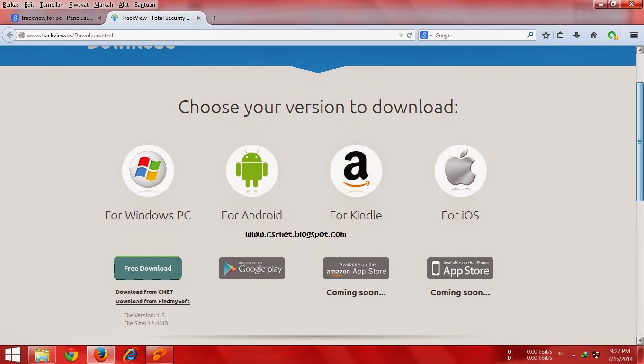Click the IN language indicator
Image resolution: width=644 pixels, height=364 pixels.
[560, 354]
